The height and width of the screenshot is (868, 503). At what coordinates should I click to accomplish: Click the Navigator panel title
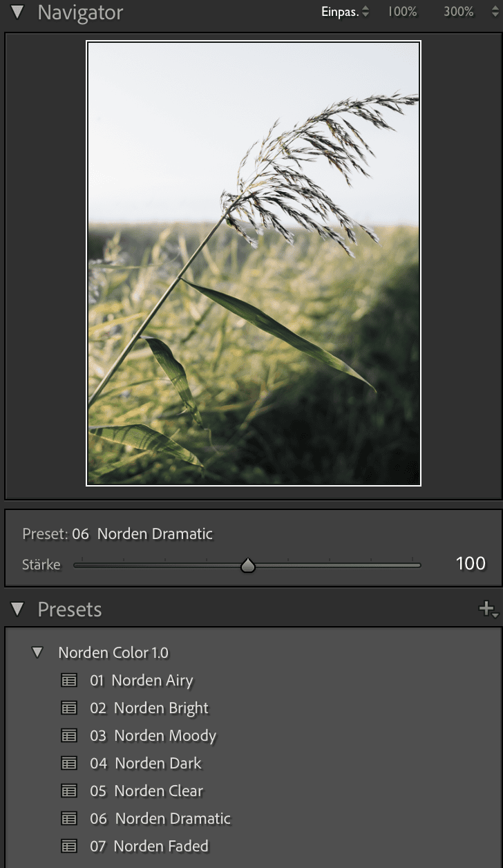tap(80, 12)
